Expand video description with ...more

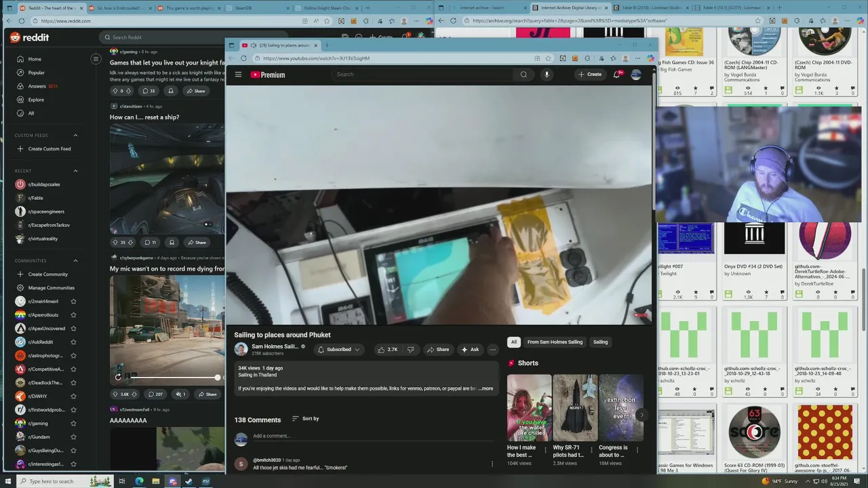(486, 388)
